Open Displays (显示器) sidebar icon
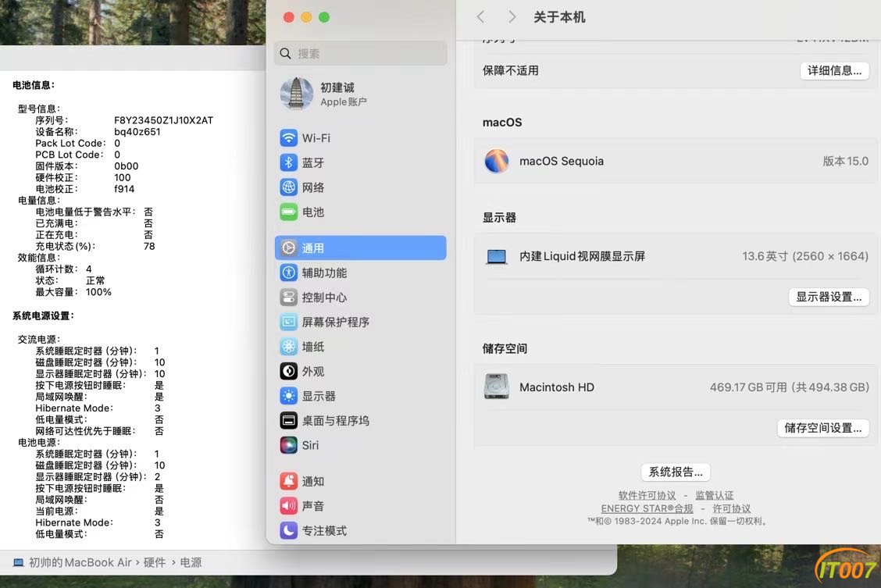881x588 pixels. [288, 396]
